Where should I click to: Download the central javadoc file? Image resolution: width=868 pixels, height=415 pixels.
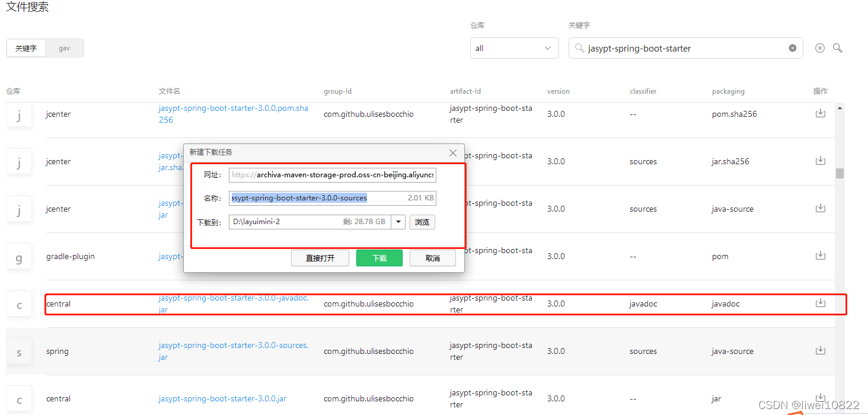click(x=821, y=303)
